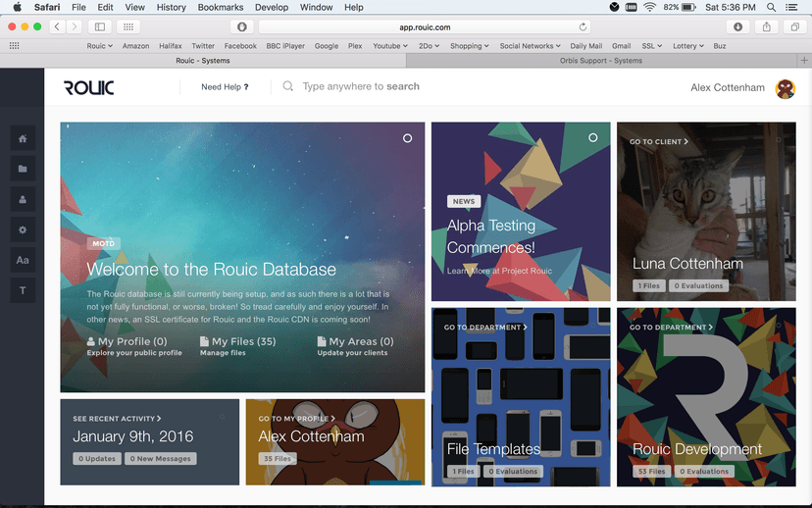The image size is (812, 508).
Task: Click the privacy shield icon left of address bar
Action: (x=242, y=26)
